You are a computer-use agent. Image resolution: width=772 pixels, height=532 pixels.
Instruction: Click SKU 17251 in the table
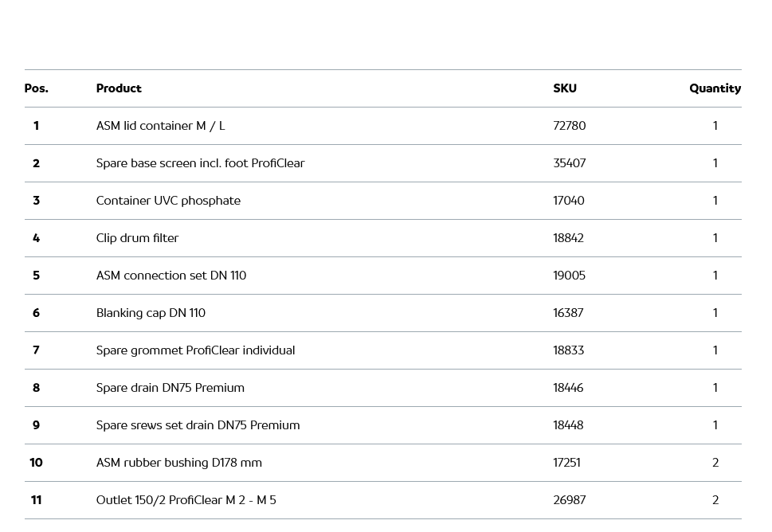(566, 463)
